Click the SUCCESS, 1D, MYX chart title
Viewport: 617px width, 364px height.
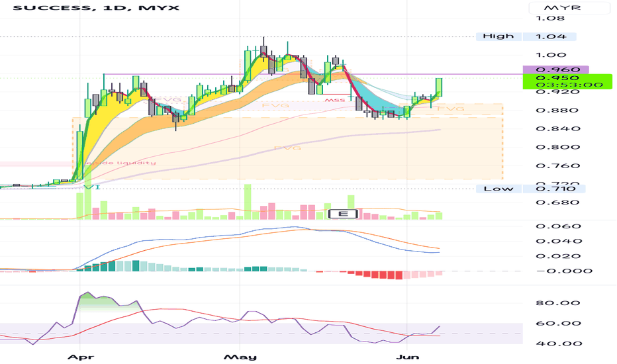(x=96, y=7)
